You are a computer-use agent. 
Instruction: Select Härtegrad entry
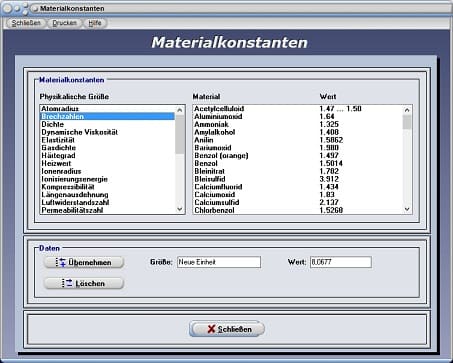[x=107, y=156]
